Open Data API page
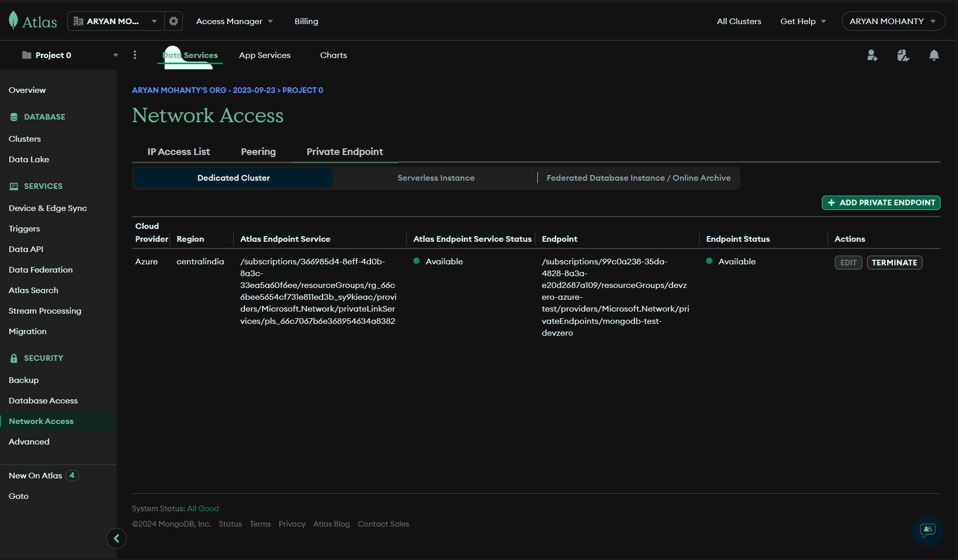 tap(26, 249)
